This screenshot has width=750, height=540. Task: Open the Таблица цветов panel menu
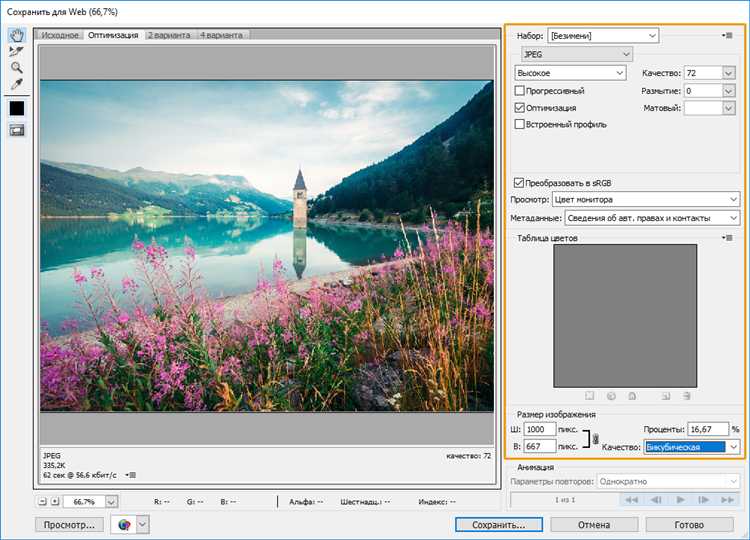tap(727, 238)
